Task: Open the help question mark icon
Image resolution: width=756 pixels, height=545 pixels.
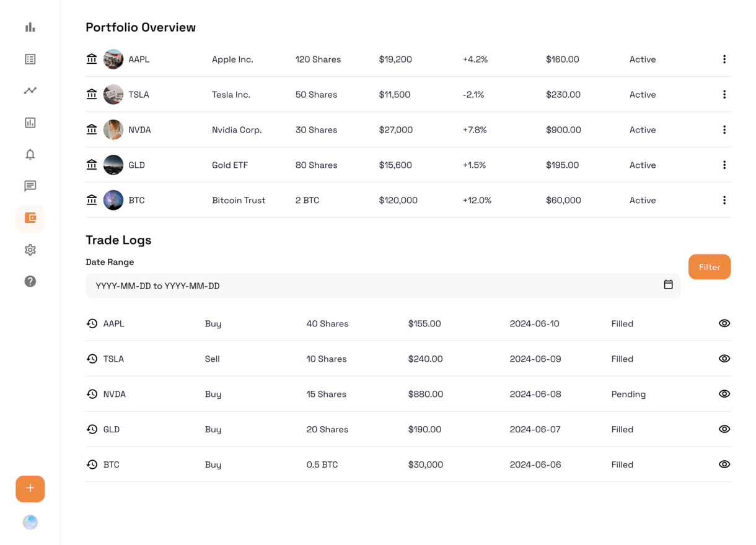Action: point(30,282)
